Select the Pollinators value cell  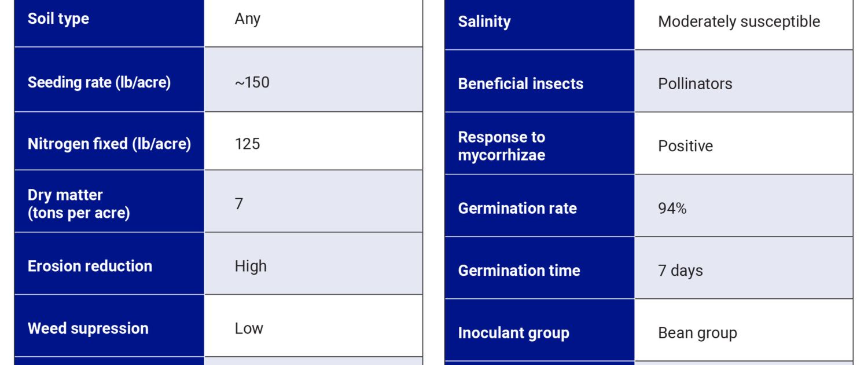click(x=695, y=84)
